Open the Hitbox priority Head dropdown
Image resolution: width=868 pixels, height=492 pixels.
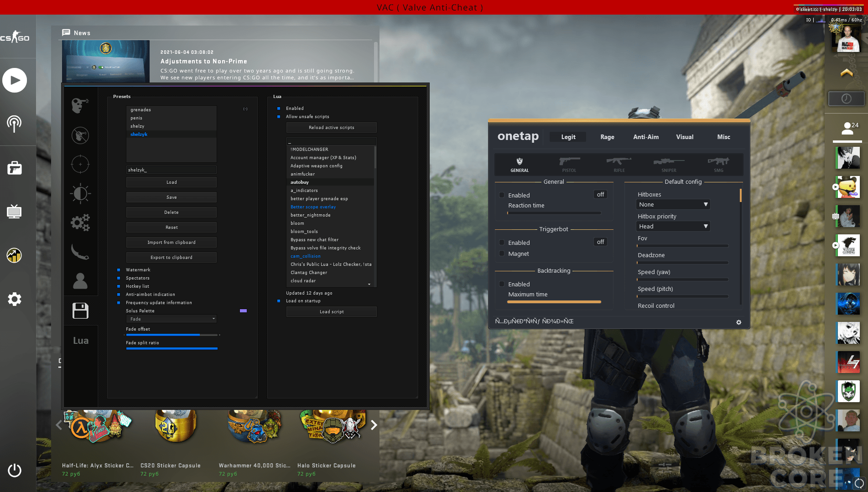pyautogui.click(x=673, y=226)
